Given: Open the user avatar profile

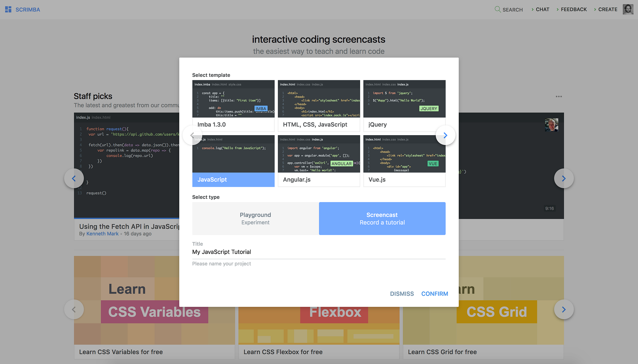Looking at the screenshot, I should (628, 9).
